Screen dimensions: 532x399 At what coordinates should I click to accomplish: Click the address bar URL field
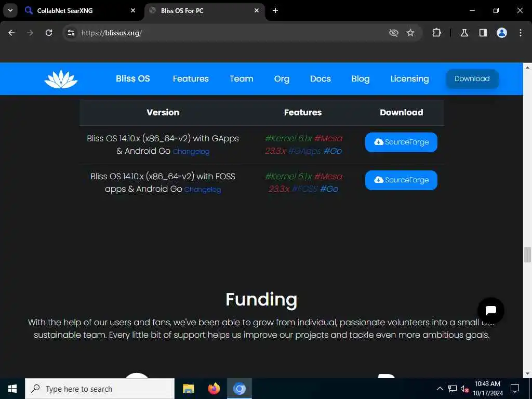(x=224, y=33)
